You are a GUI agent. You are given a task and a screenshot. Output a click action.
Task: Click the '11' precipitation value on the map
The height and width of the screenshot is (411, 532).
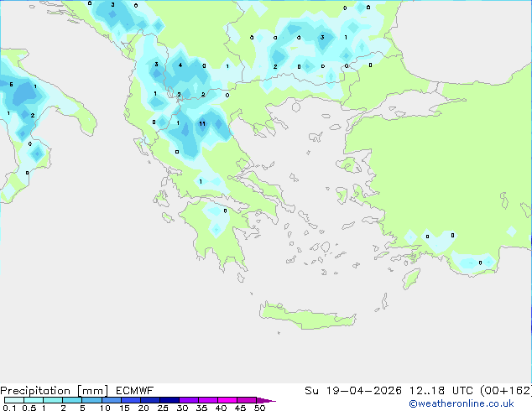[202, 124]
